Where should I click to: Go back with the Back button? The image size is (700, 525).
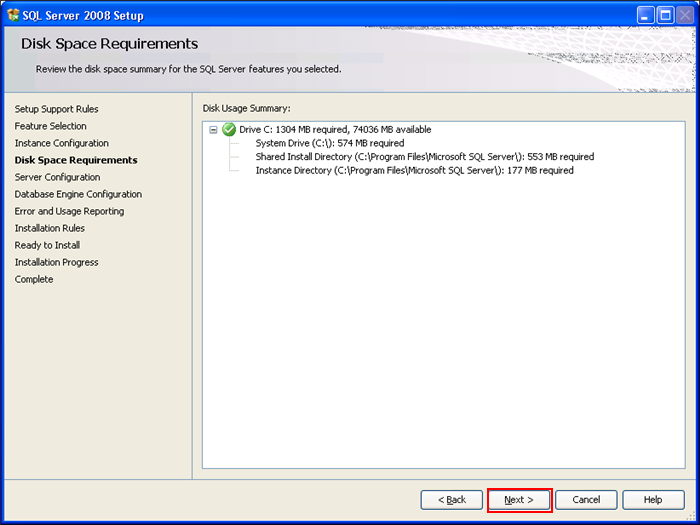[x=452, y=500]
